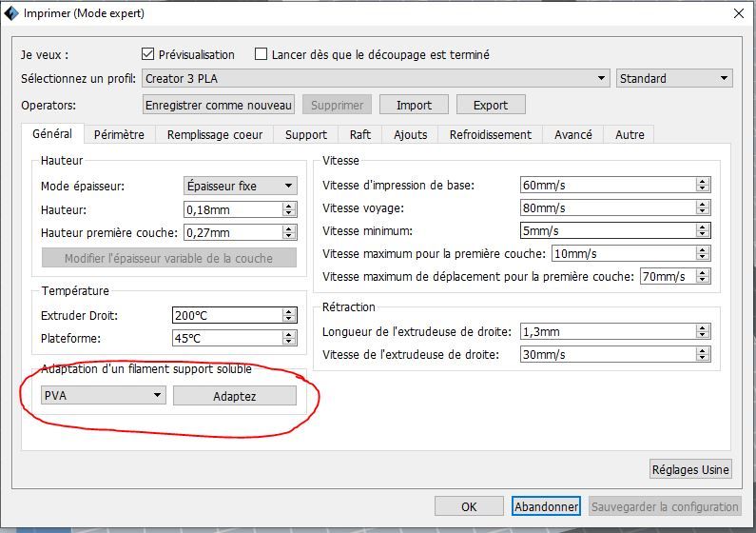Click the Adaptez button
The height and width of the screenshot is (533, 756).
coord(235,396)
